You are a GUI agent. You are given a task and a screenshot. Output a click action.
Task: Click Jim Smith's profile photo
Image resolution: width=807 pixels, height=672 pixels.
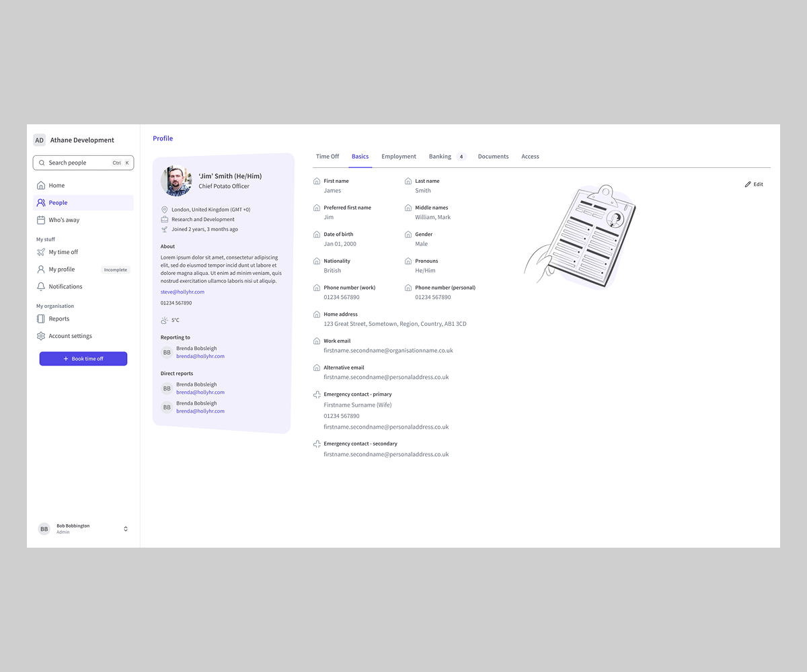[176, 181]
